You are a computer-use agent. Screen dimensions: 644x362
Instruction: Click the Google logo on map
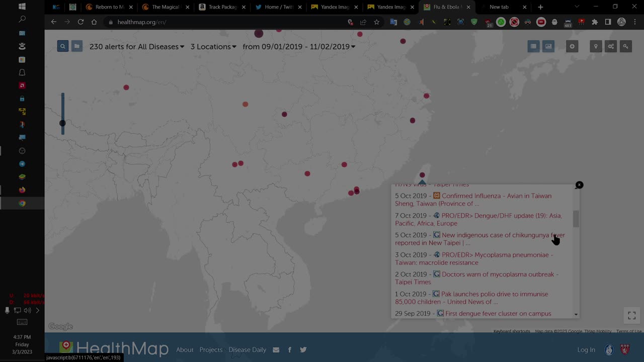(60, 327)
